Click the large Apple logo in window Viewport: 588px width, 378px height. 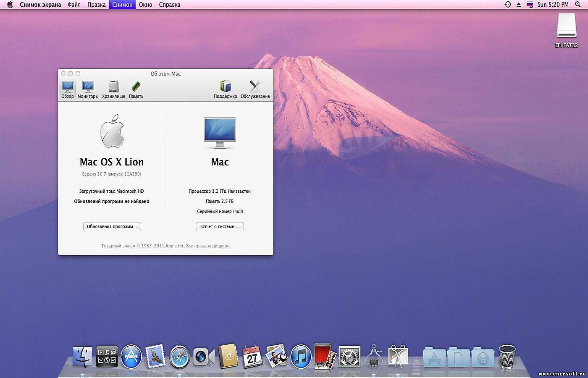click(x=112, y=131)
